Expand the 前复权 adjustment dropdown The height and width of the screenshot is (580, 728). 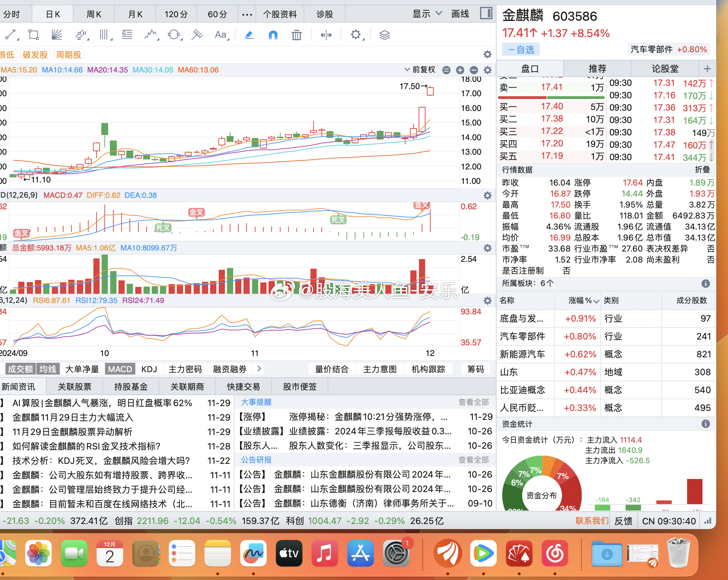click(x=420, y=70)
